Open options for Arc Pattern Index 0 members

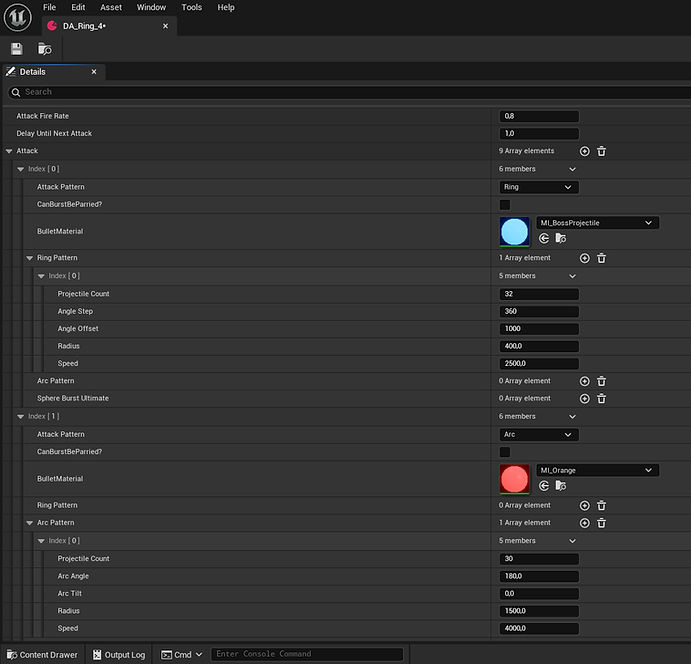[572, 541]
